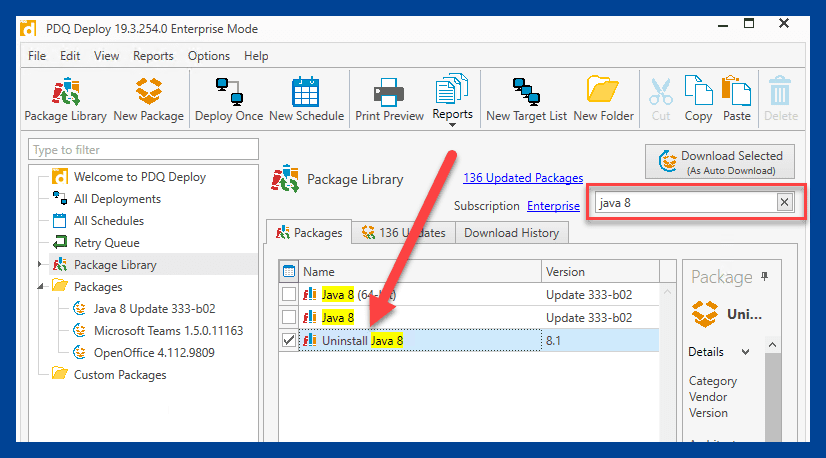Click the Cut scissors icon
Image resolution: width=826 pixels, height=458 pixels.
[x=661, y=92]
